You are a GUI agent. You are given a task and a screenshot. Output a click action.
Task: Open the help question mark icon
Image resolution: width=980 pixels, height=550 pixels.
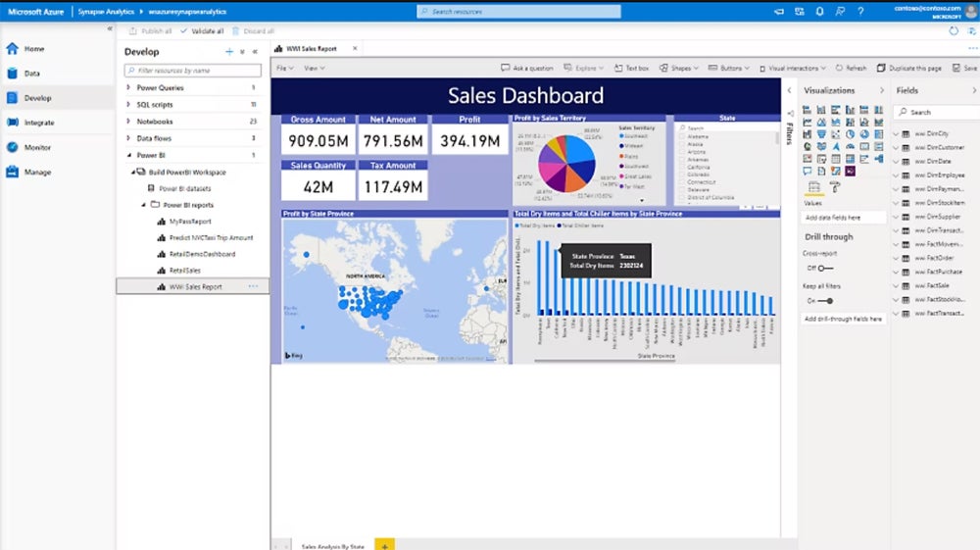click(x=860, y=11)
